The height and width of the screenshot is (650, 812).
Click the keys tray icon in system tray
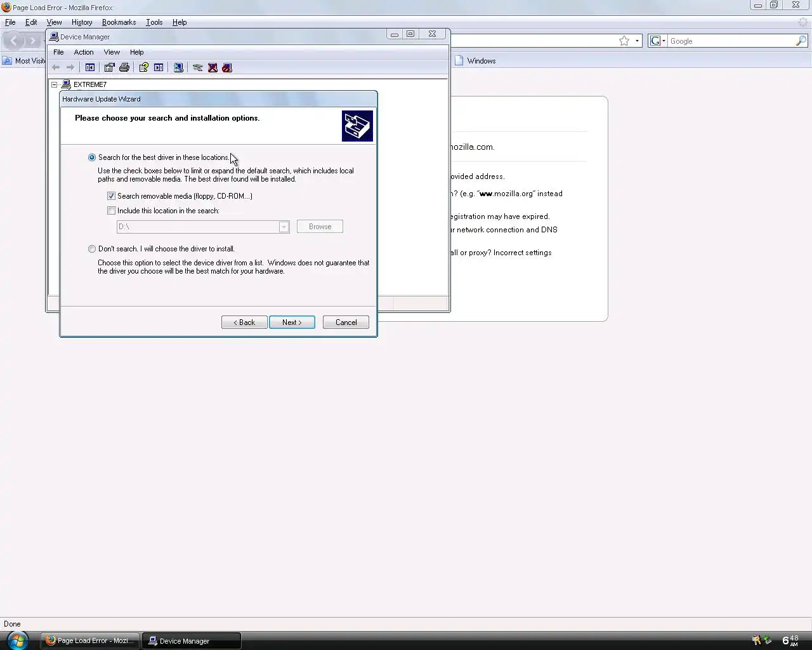click(x=756, y=640)
